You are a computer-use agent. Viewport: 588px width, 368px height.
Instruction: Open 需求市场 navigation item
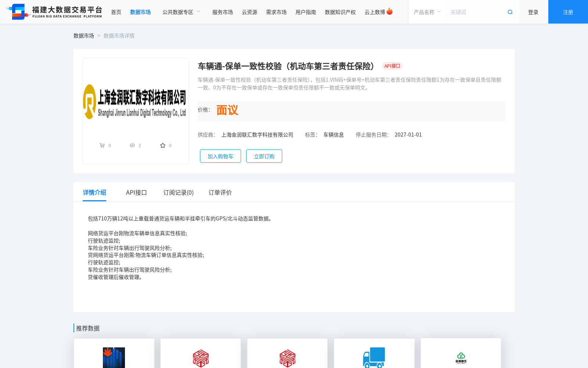276,12
